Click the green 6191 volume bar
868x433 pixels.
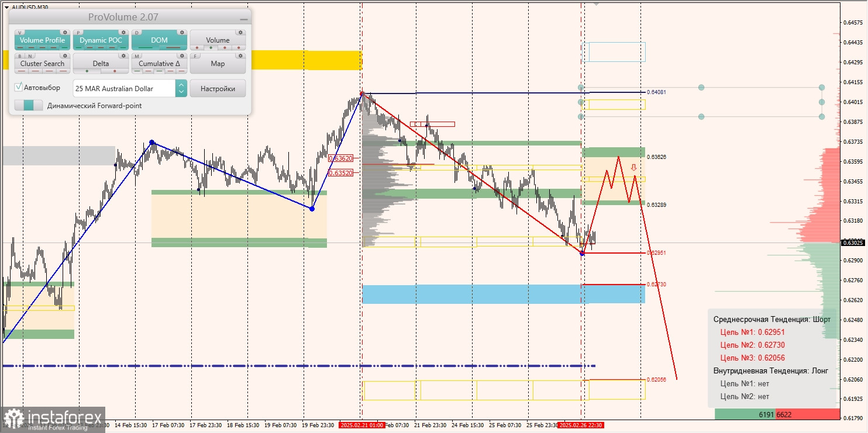(x=745, y=414)
